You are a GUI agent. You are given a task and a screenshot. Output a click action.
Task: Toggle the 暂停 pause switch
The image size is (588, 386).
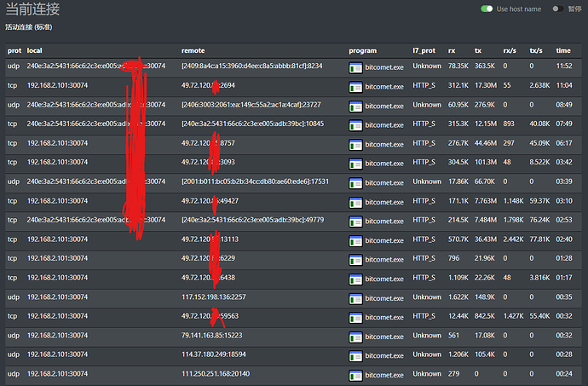(x=557, y=9)
